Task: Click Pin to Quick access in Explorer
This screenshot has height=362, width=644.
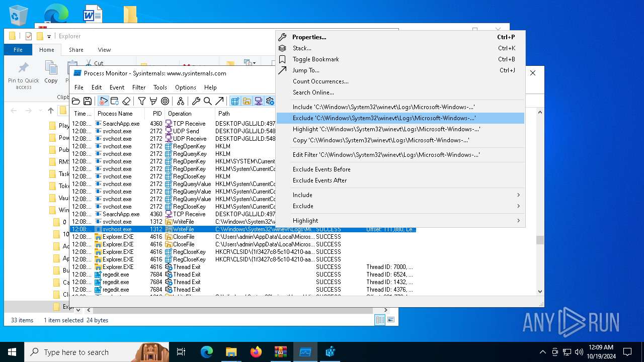Action: [23, 75]
